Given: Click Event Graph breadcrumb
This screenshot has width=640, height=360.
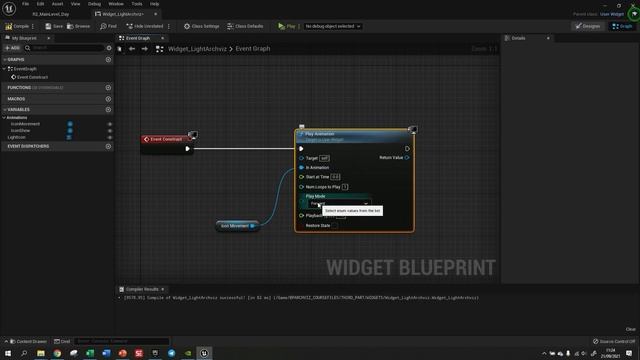Looking at the screenshot, I should point(253,49).
